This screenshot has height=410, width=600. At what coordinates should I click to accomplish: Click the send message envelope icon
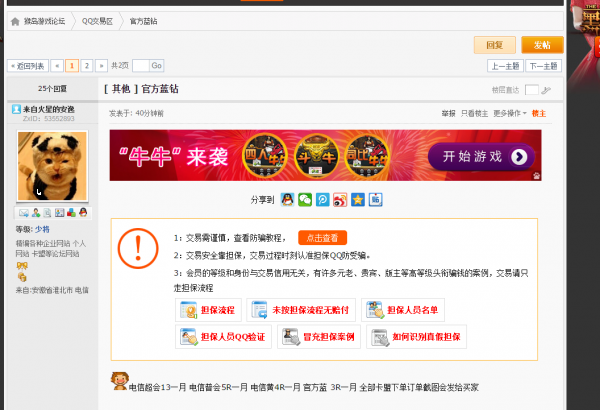[x=24, y=213]
